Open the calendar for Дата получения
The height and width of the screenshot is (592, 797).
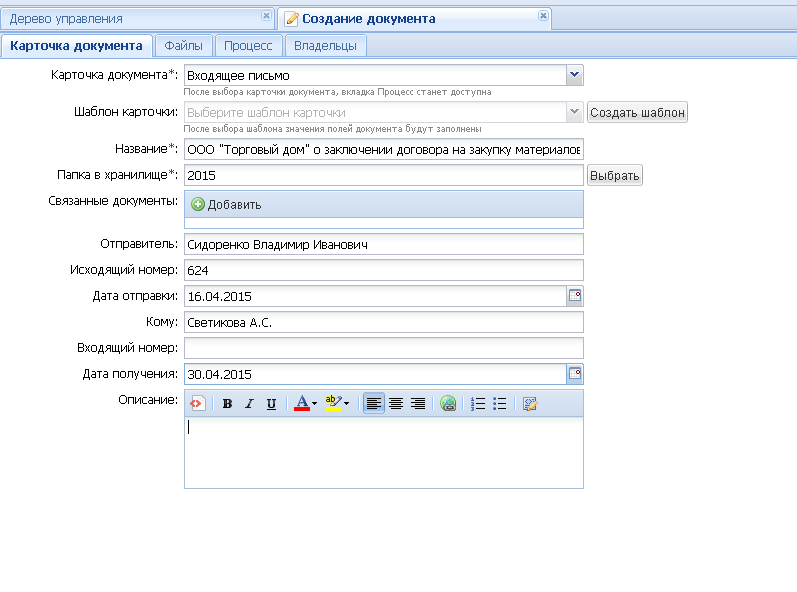pos(575,374)
